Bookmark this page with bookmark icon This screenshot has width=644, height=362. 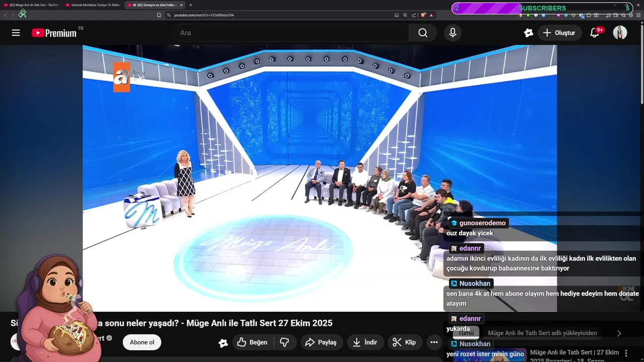pyautogui.click(x=159, y=15)
